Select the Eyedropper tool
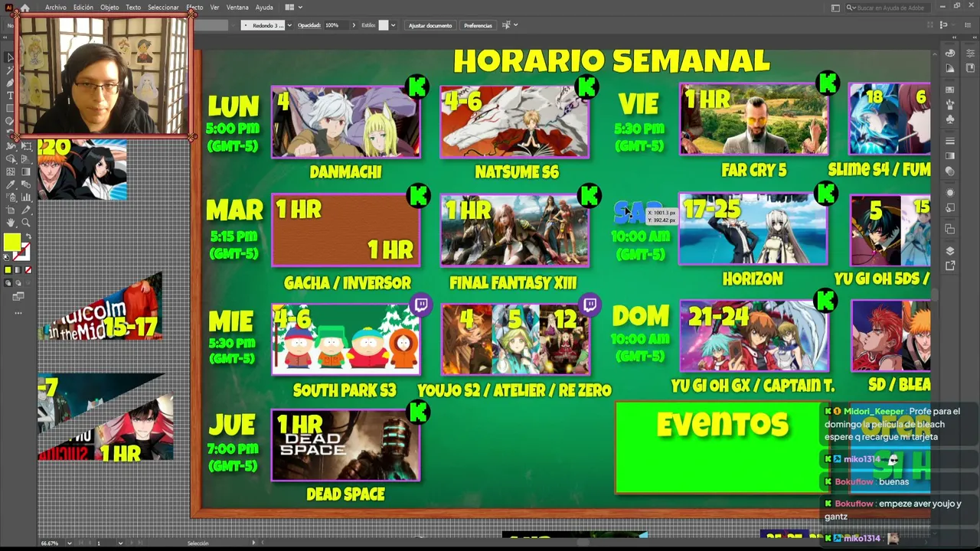This screenshot has height=551, width=980. 11,184
